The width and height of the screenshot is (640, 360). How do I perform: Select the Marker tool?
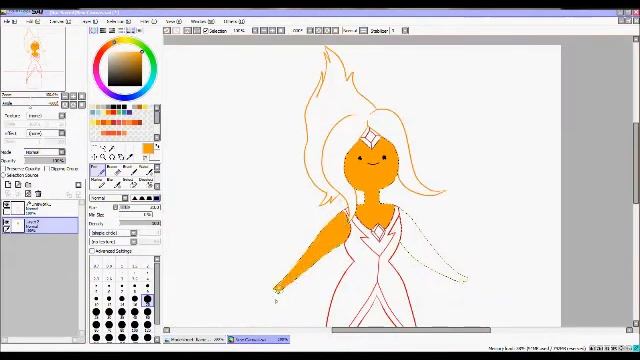(97, 183)
